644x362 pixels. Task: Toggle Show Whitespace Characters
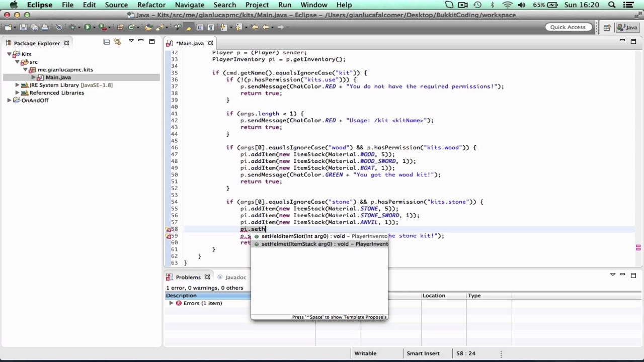210,27
